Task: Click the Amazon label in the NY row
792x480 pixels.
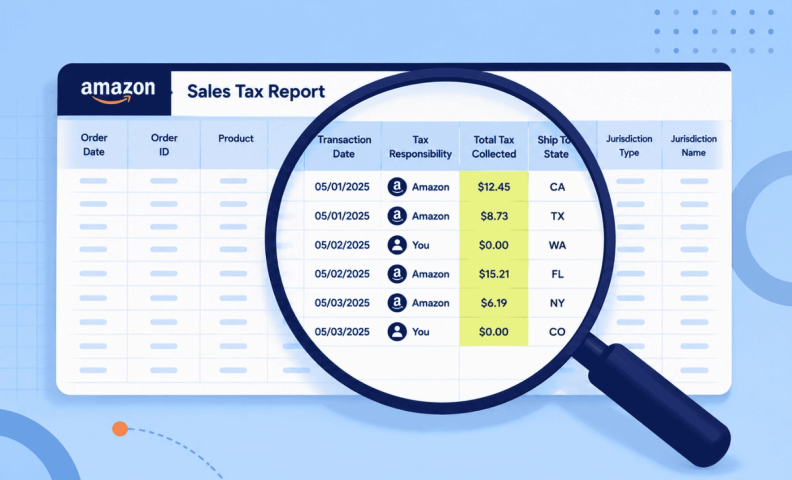Action: (430, 303)
